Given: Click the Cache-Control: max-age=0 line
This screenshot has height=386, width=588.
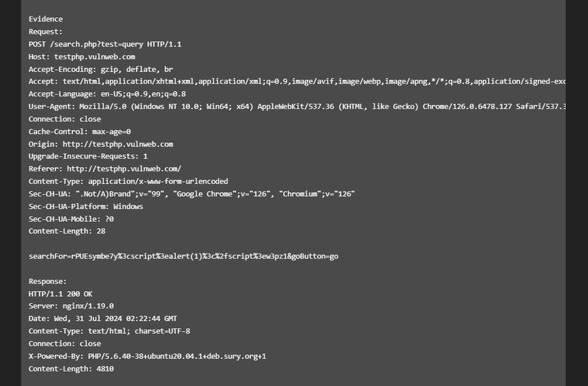Looking at the screenshot, I should (x=80, y=131).
